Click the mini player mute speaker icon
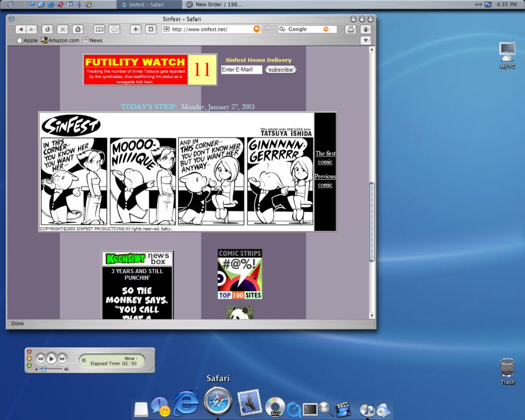Screen dimensions: 525x420 click(x=36, y=369)
